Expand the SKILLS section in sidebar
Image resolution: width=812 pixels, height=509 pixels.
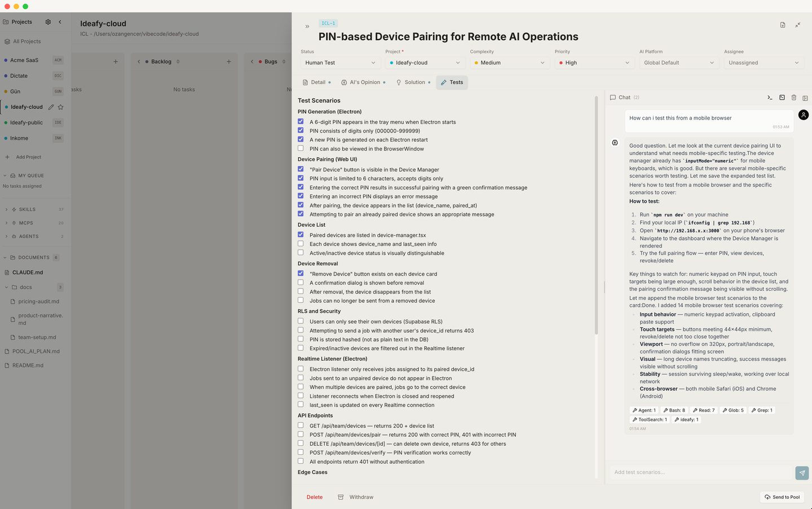tap(6, 210)
